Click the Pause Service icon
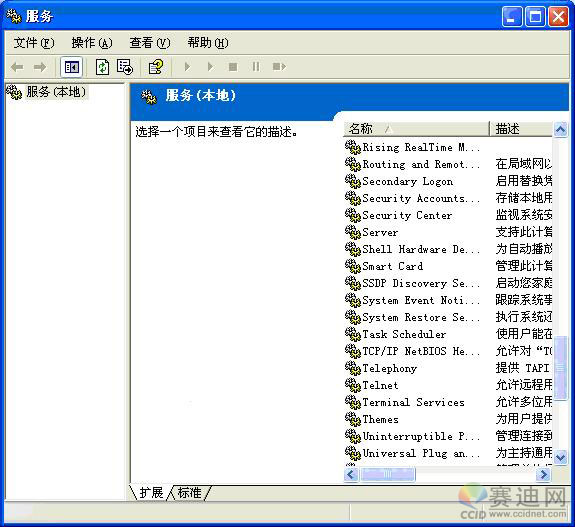Image resolution: width=575 pixels, height=527 pixels. point(256,67)
